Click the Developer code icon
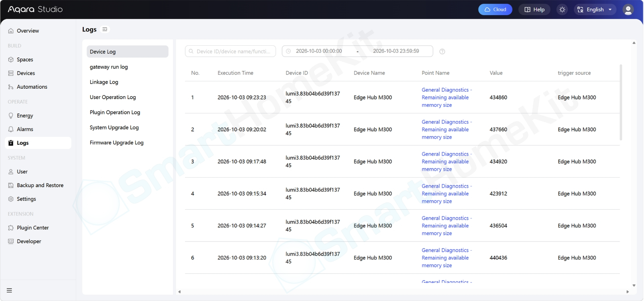Image resolution: width=644 pixels, height=301 pixels. coord(11,241)
